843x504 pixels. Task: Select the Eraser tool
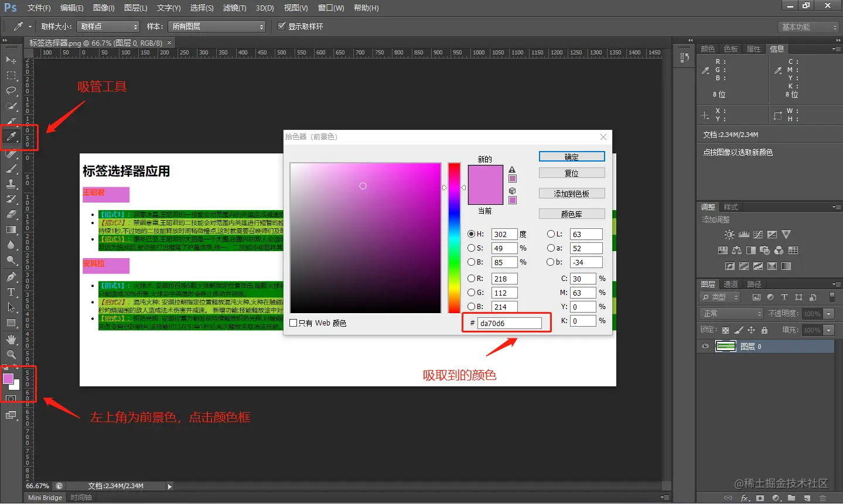(11, 214)
